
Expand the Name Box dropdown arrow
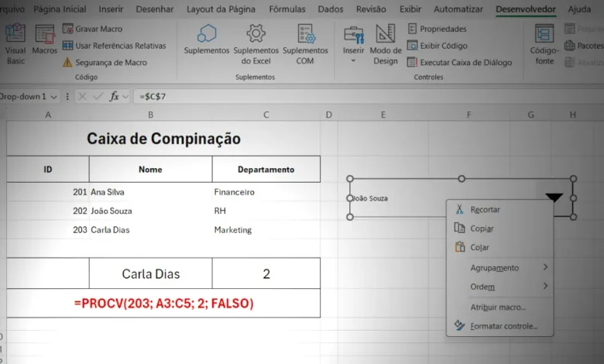(54, 97)
